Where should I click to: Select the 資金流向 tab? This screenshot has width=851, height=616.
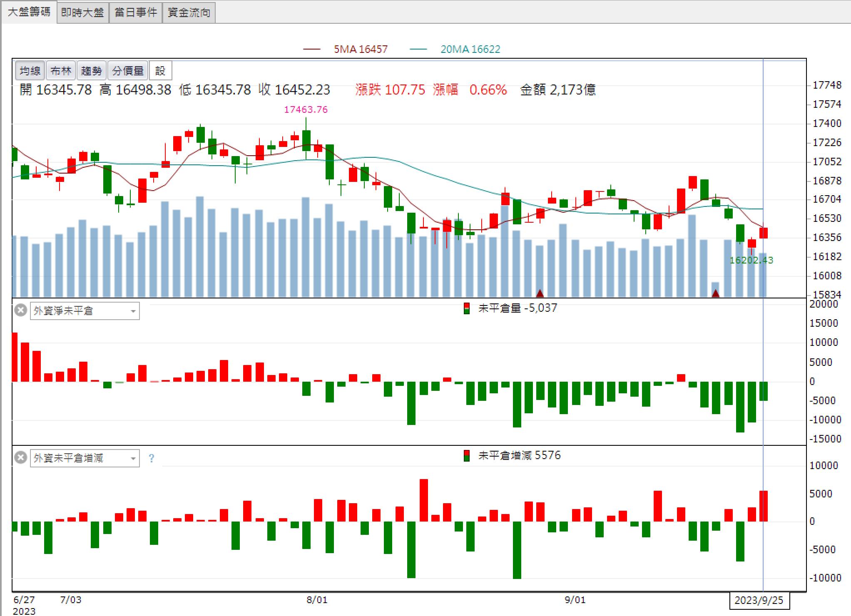coord(189,12)
